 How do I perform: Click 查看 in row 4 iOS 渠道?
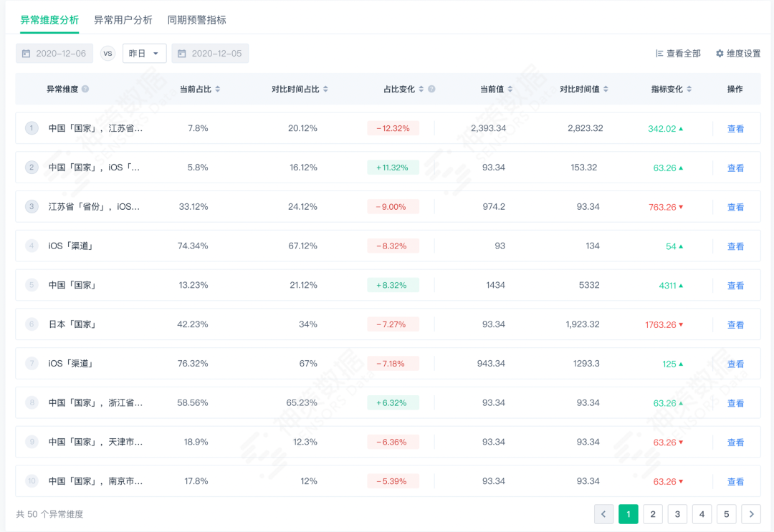pos(735,246)
